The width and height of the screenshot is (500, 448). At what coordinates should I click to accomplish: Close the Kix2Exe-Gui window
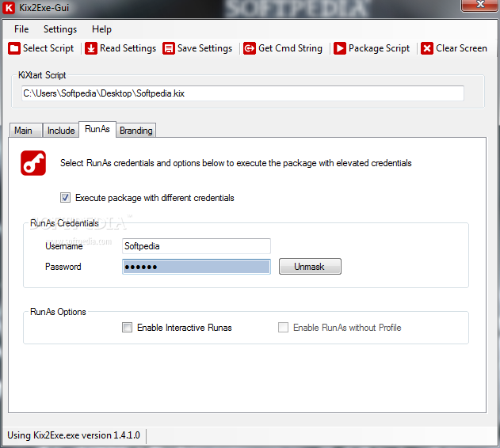click(x=480, y=5)
